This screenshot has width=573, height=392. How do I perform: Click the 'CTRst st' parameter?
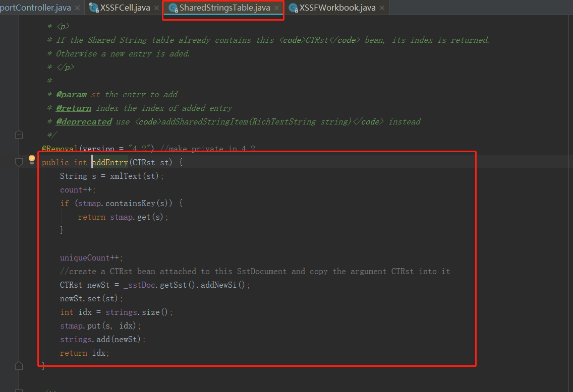click(x=150, y=162)
